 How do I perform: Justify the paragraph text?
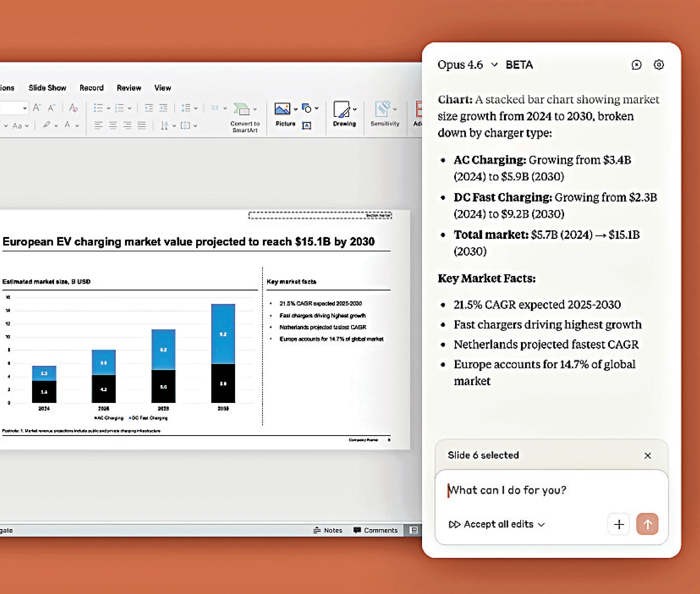[142, 126]
